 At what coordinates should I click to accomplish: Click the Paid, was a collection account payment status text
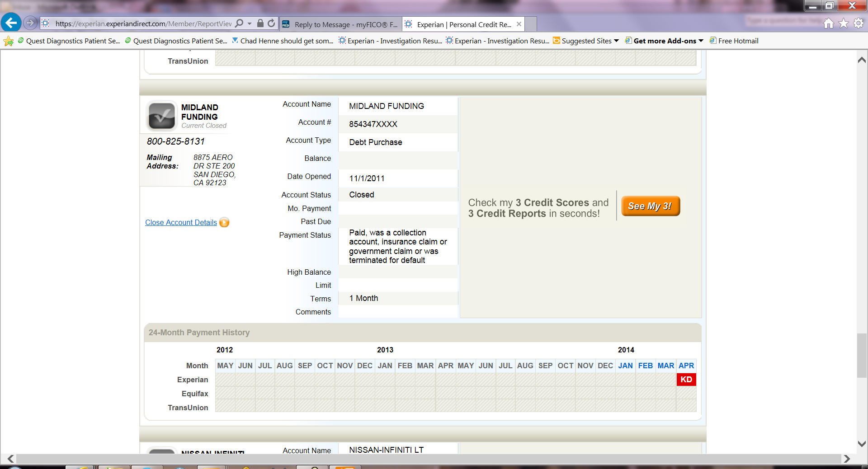tap(398, 246)
